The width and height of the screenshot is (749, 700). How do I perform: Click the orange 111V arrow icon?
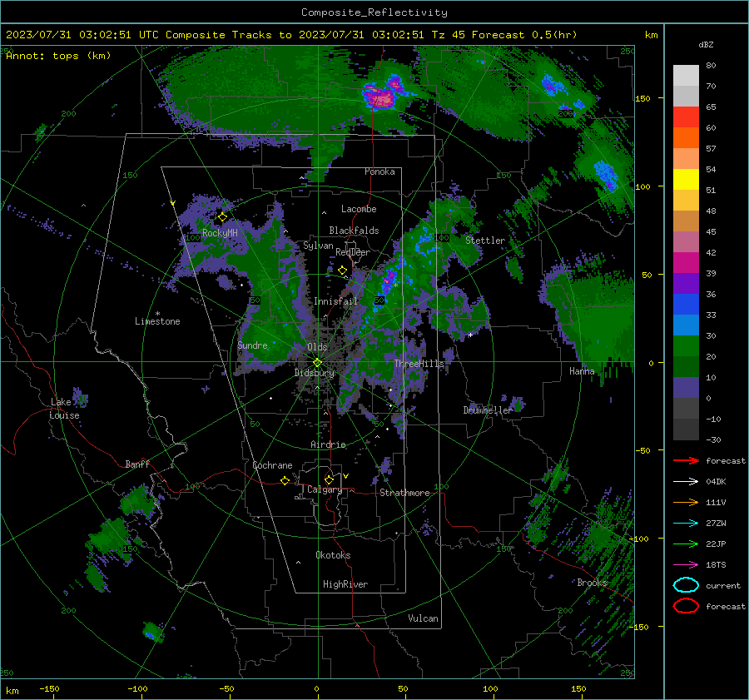pos(686,502)
